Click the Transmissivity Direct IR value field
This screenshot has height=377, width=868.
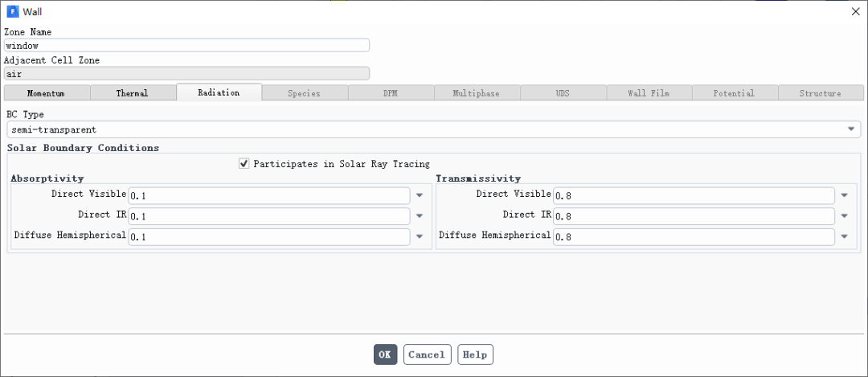click(x=694, y=216)
